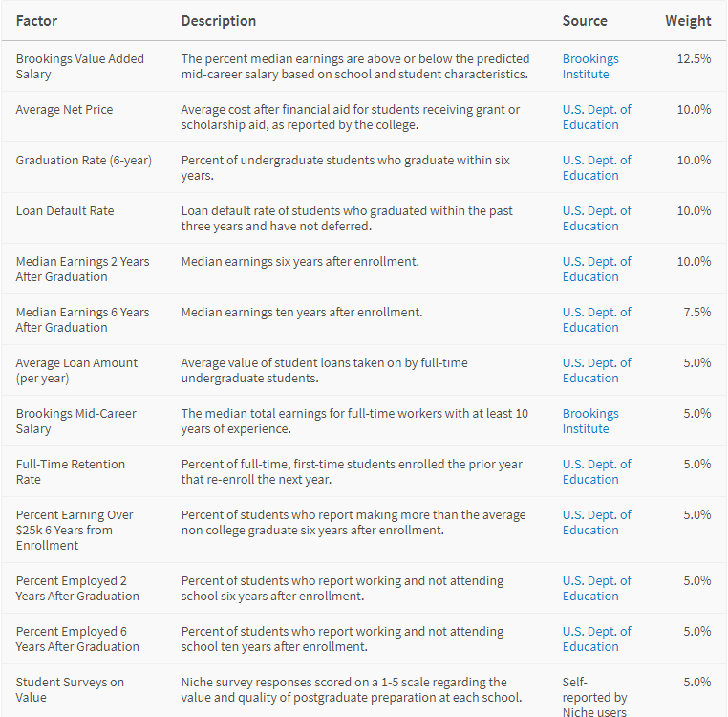Image resolution: width=728 pixels, height=717 pixels.
Task: Open source link for Full-Time Retention Rate
Action: [596, 471]
